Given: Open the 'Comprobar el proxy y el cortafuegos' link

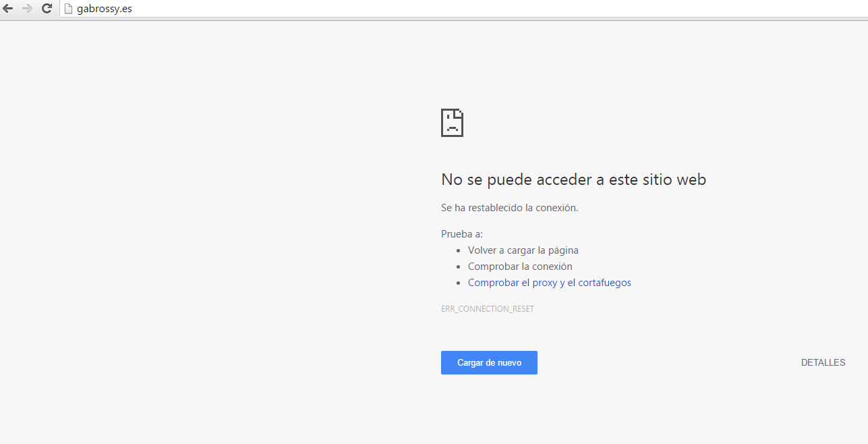Looking at the screenshot, I should coord(550,283).
